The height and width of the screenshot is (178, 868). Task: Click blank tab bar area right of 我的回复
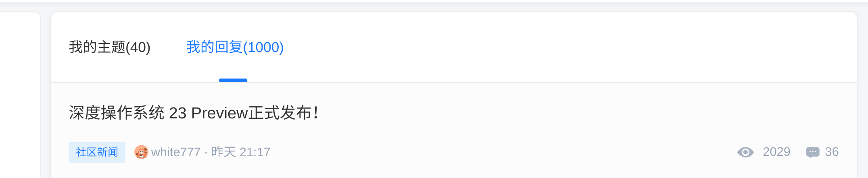tap(524, 48)
